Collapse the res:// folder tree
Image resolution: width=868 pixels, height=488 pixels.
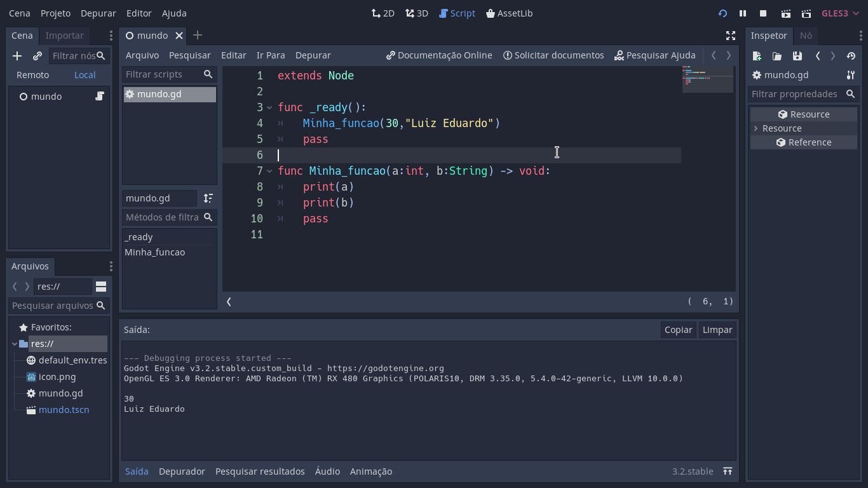tap(15, 344)
